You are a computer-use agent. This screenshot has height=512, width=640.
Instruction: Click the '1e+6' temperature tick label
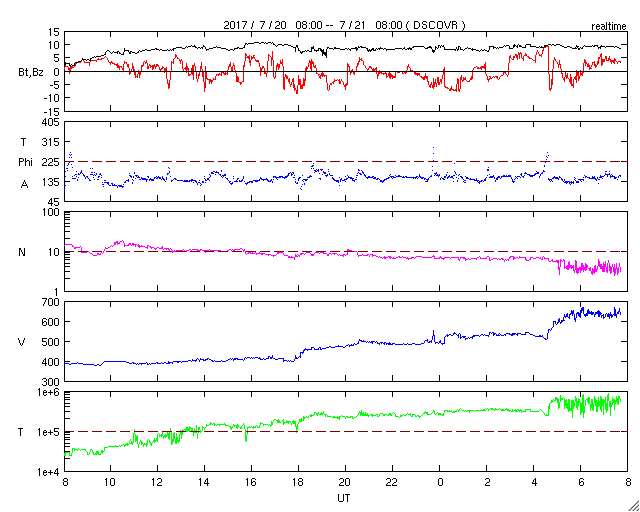48,393
